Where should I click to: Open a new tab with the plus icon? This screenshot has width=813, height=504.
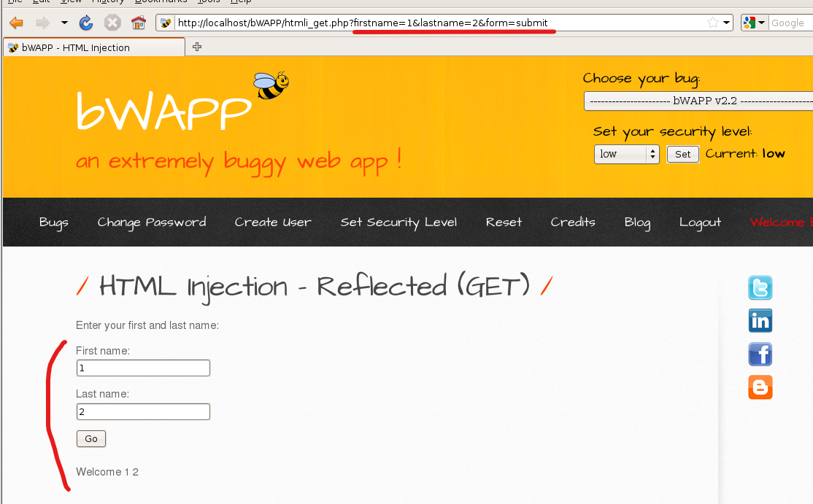click(x=197, y=47)
